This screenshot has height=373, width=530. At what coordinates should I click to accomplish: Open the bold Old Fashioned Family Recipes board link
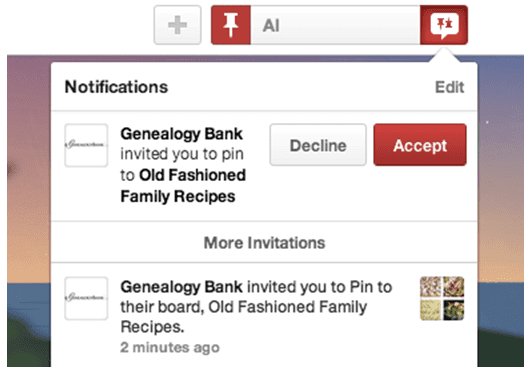pos(183,186)
